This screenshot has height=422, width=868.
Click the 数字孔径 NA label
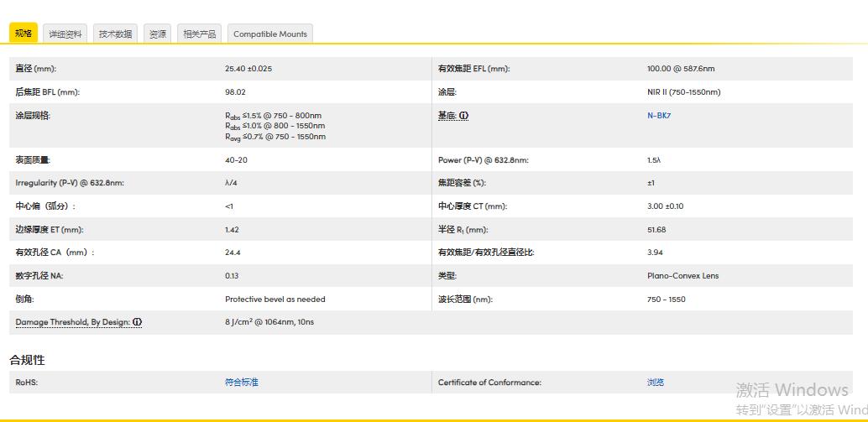39,275
